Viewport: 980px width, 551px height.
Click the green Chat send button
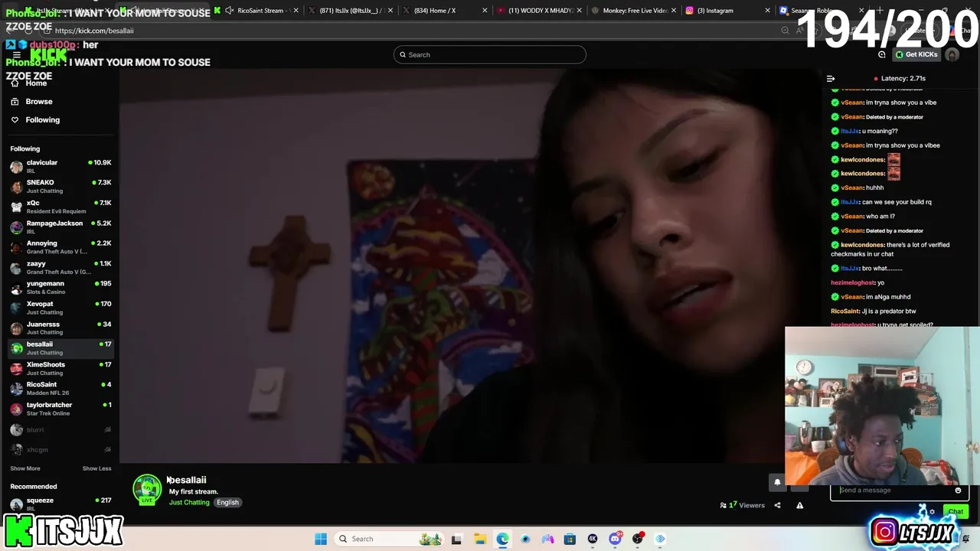tap(955, 511)
